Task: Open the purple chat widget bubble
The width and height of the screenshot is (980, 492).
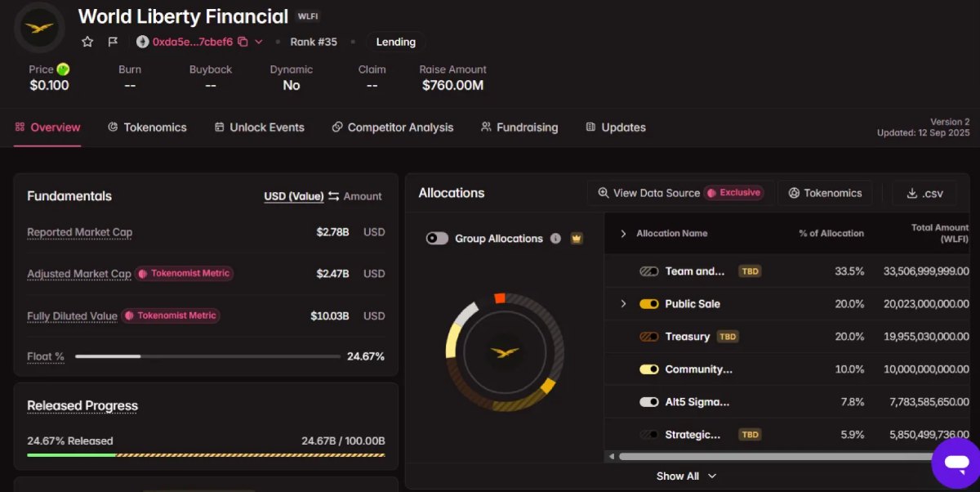Action: 955,463
